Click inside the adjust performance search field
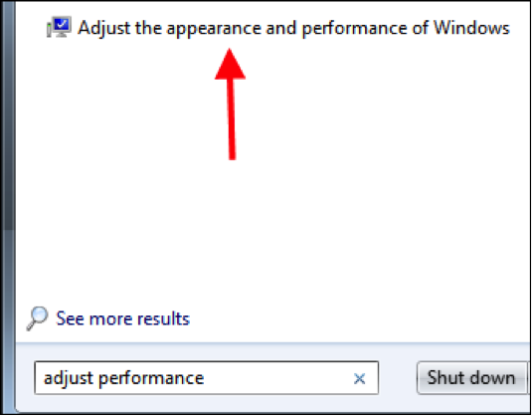 pyautogui.click(x=206, y=377)
